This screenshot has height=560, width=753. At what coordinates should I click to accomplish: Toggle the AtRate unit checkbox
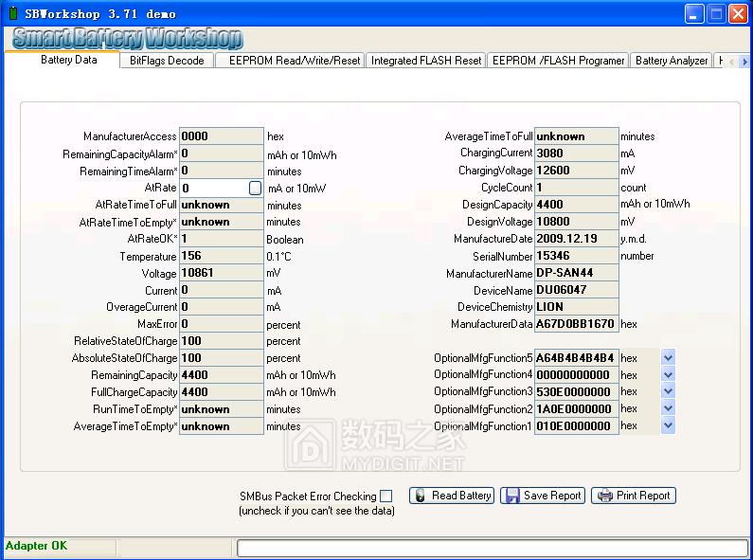255,189
